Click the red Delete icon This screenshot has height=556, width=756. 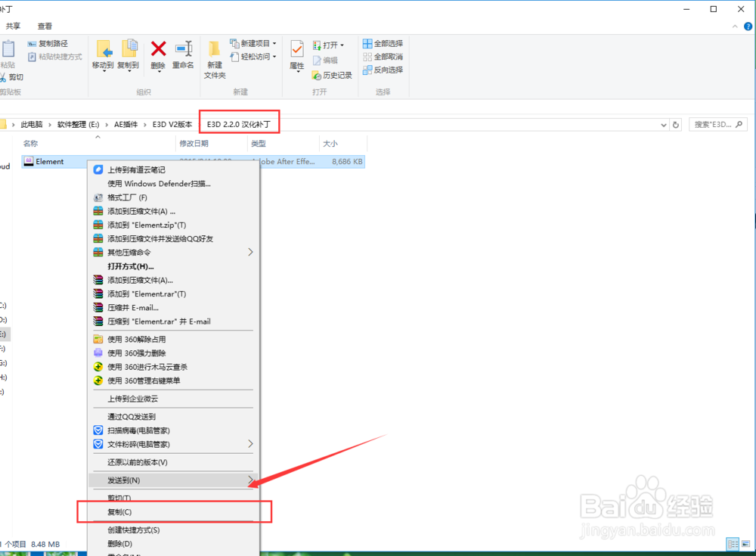[158, 54]
